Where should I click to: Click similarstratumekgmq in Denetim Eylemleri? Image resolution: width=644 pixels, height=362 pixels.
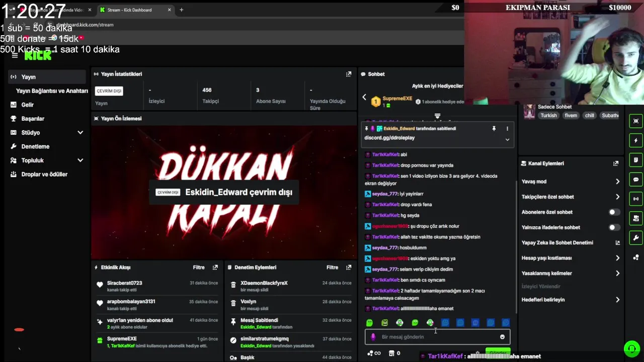pyautogui.click(x=265, y=339)
